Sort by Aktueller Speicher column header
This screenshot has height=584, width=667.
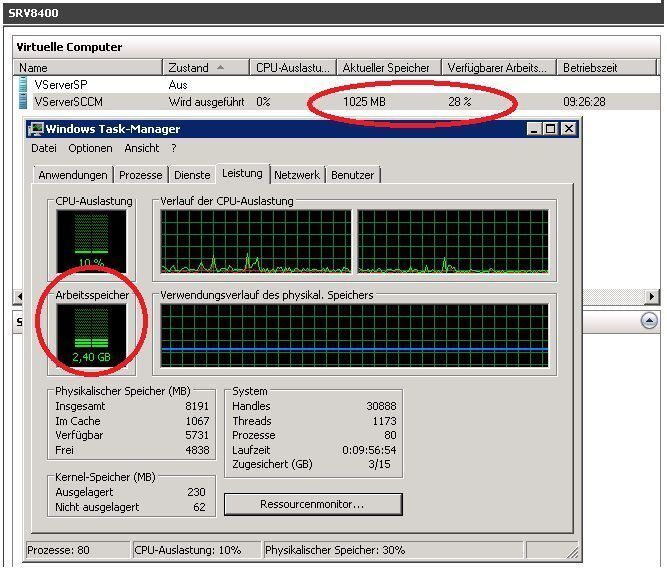[389, 67]
